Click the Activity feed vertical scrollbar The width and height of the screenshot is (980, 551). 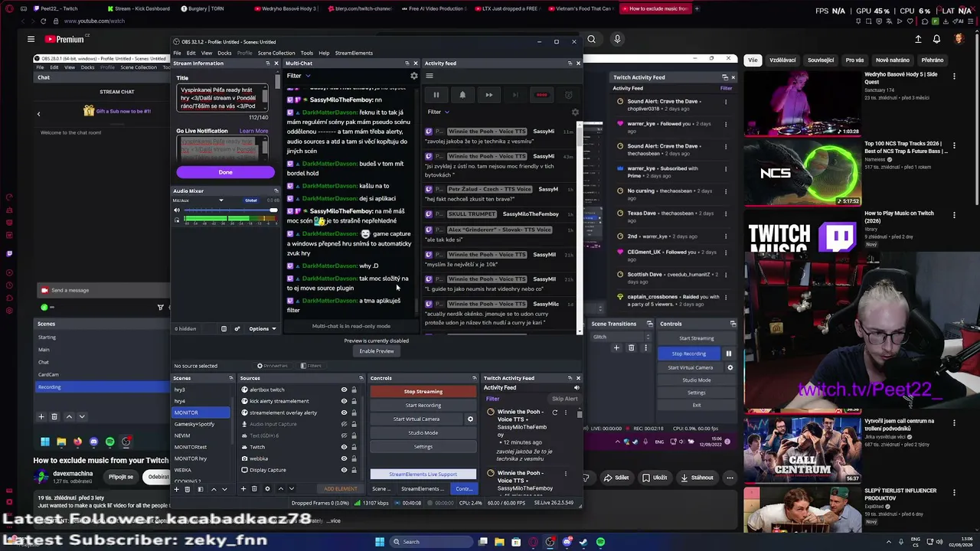pyautogui.click(x=580, y=230)
